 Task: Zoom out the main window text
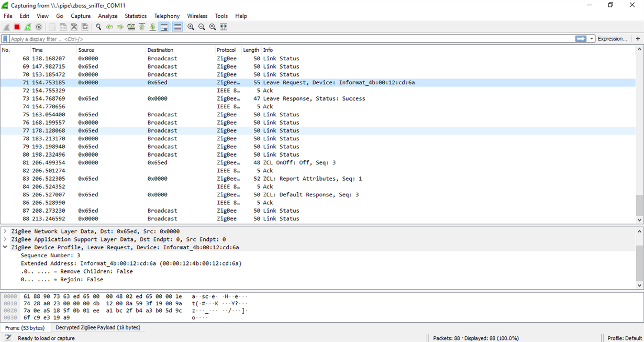pyautogui.click(x=202, y=27)
